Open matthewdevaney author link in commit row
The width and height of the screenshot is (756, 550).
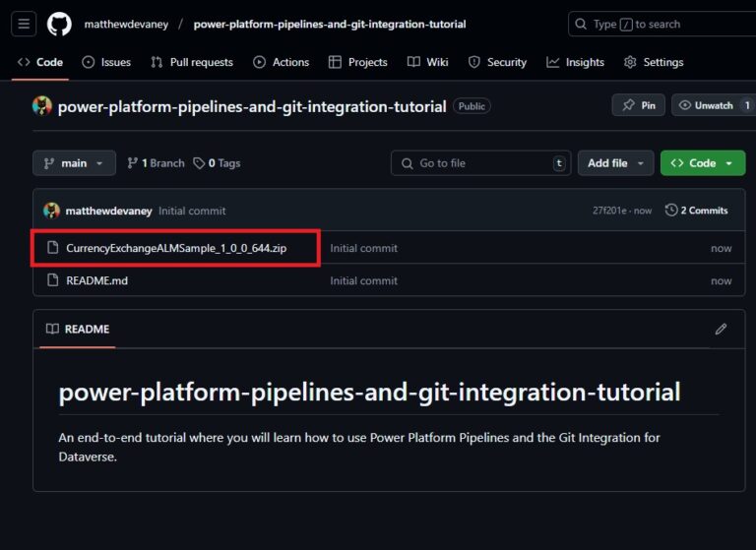109,211
